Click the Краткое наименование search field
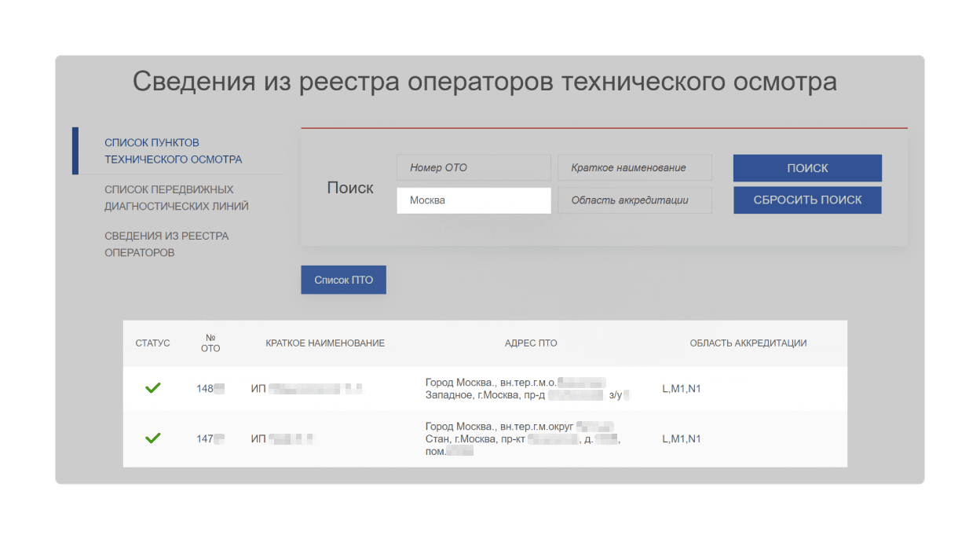This screenshot has height=550, width=980. tap(634, 167)
